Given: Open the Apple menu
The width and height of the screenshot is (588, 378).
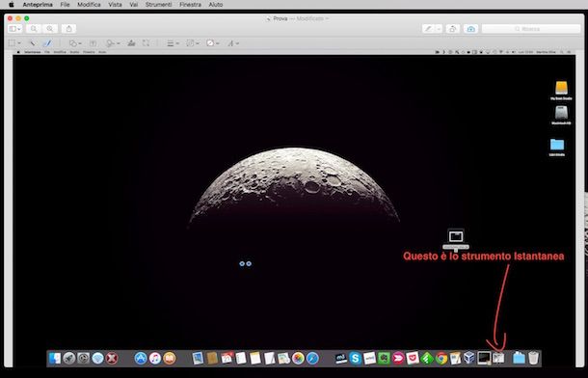Looking at the screenshot, I should tap(12, 5).
